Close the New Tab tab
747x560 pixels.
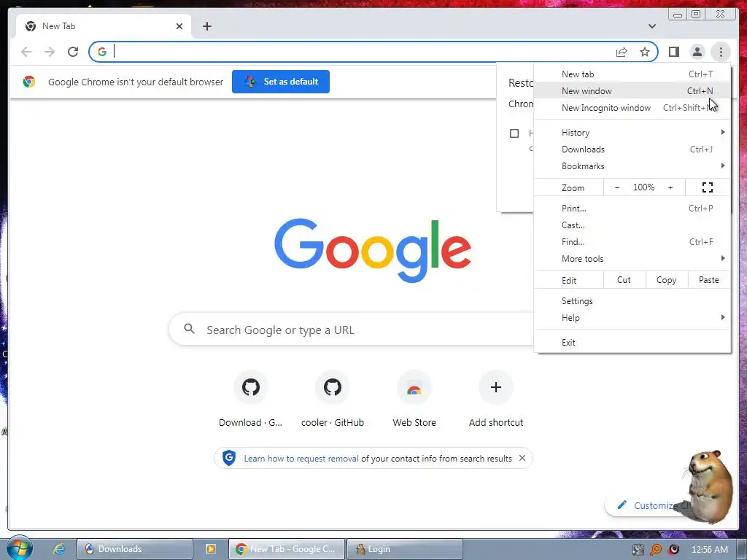coord(179,26)
